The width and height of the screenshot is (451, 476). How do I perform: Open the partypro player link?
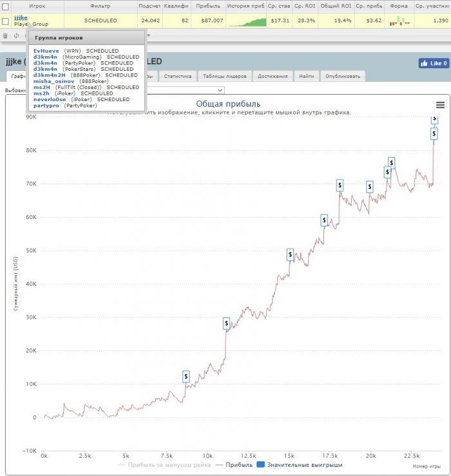[46, 106]
